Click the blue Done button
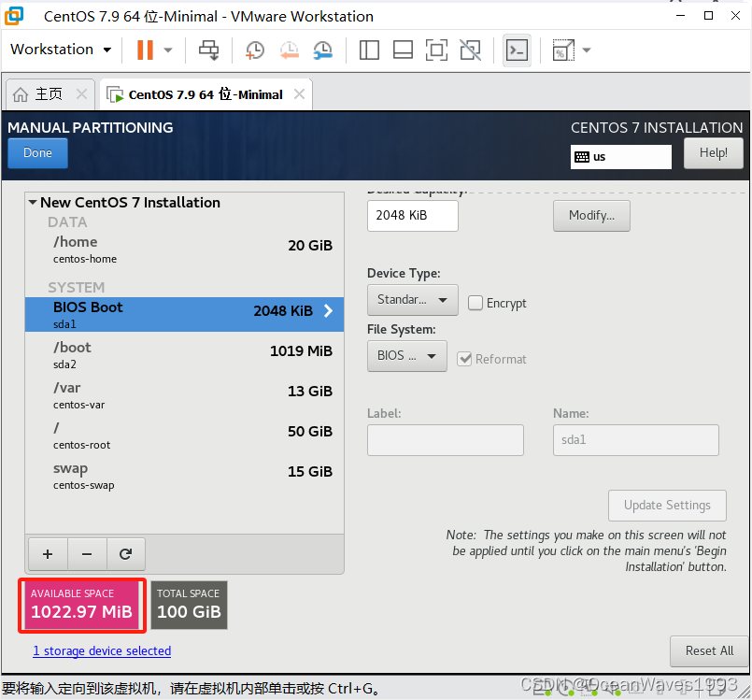Image resolution: width=752 pixels, height=700 pixels. point(38,153)
